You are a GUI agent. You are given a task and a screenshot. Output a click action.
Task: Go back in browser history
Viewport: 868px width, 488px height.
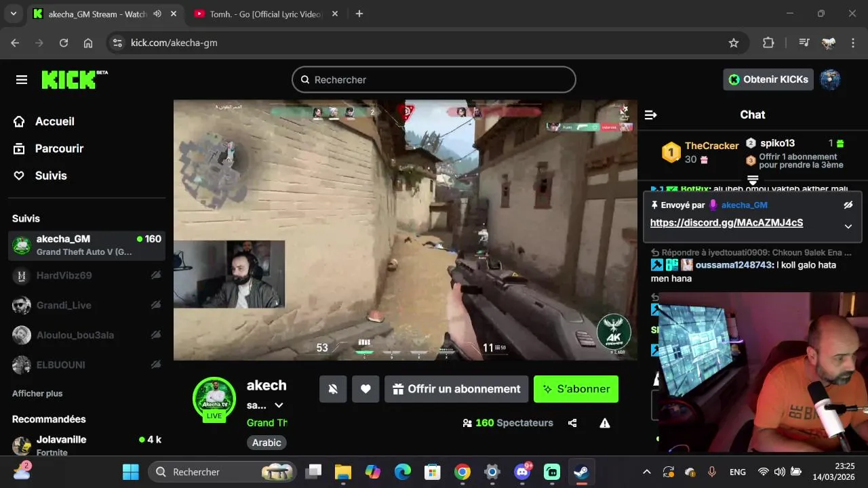15,43
